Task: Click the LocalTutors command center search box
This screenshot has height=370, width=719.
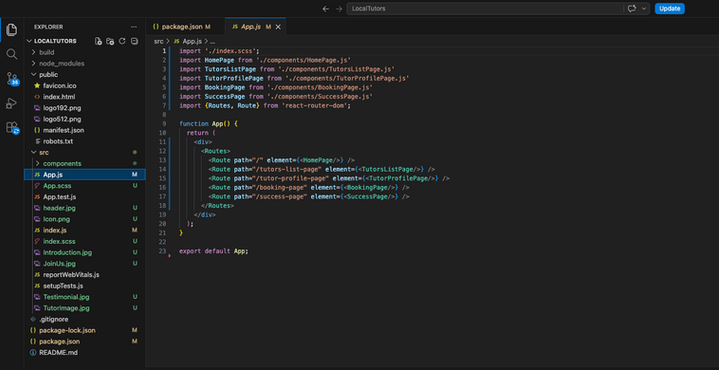Action: [484, 9]
